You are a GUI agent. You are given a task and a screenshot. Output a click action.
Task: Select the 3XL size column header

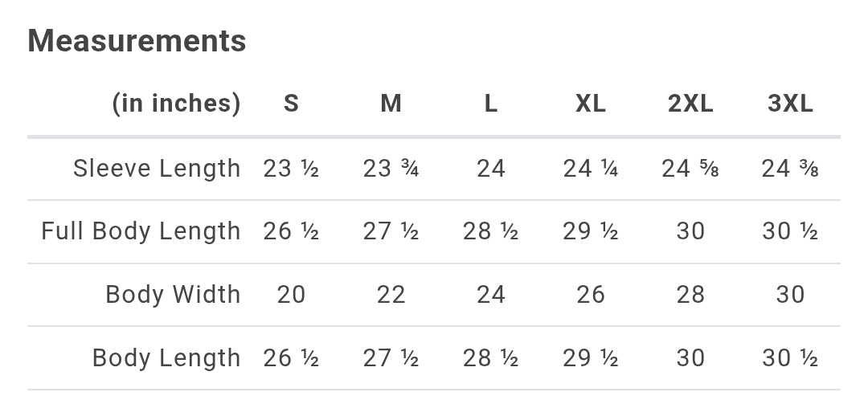click(x=790, y=104)
